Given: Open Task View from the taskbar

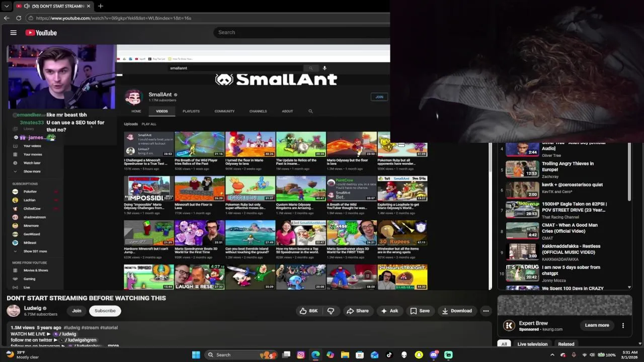Looking at the screenshot, I should pos(286,355).
